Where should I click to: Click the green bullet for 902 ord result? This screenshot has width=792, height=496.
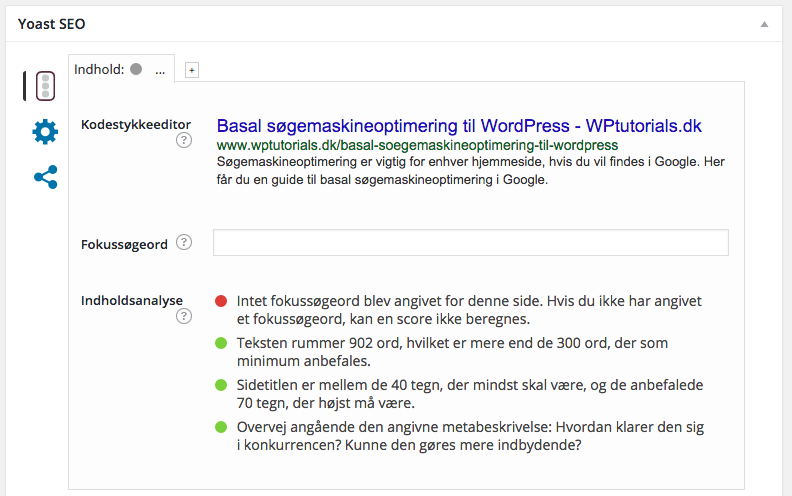221,343
